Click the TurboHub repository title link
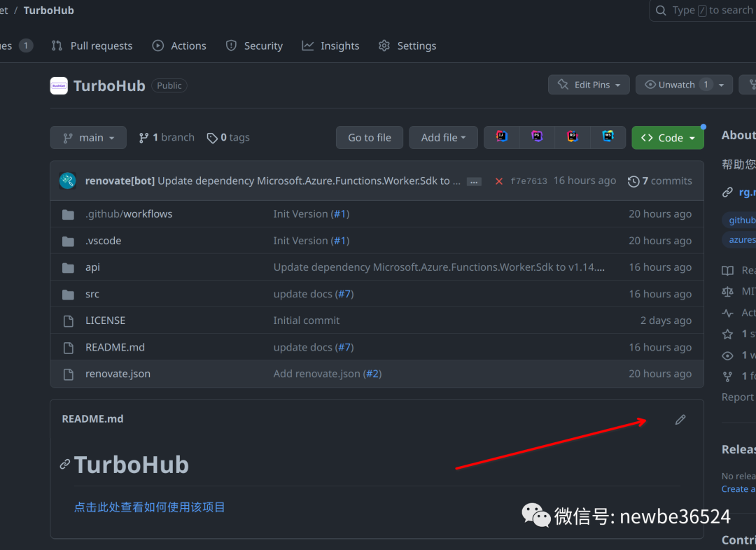This screenshot has width=756, height=550. click(109, 86)
